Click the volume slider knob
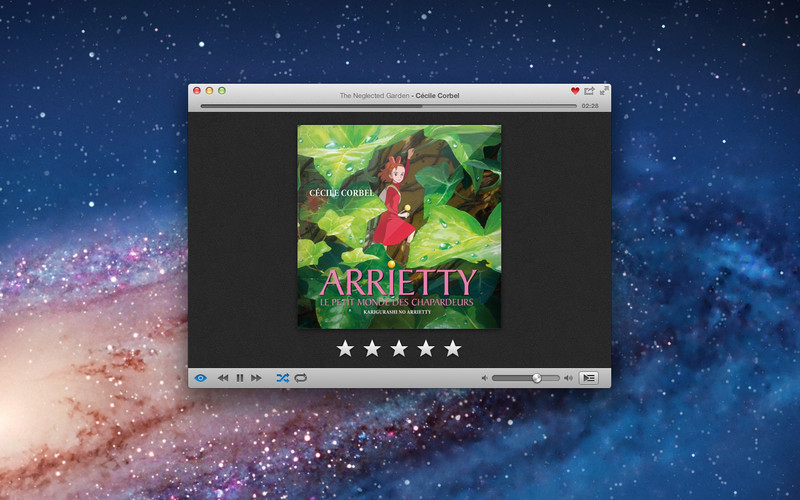 click(x=537, y=378)
